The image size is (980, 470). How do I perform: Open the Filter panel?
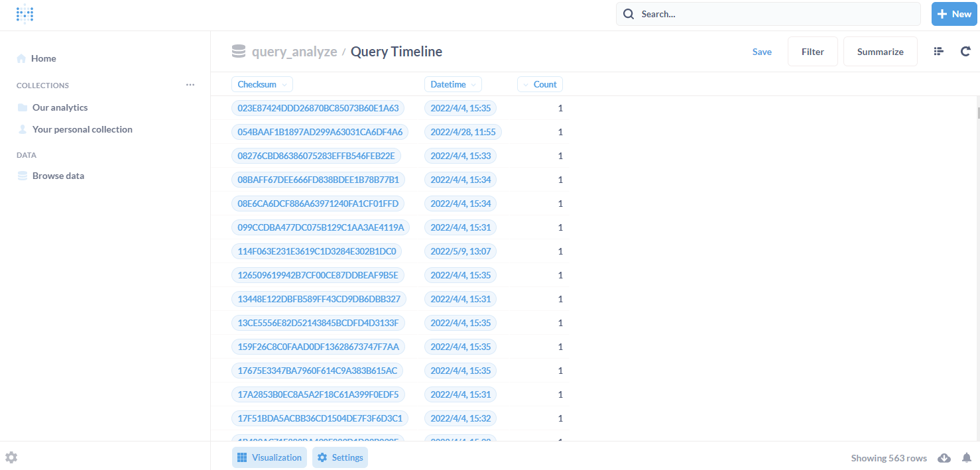coord(813,52)
